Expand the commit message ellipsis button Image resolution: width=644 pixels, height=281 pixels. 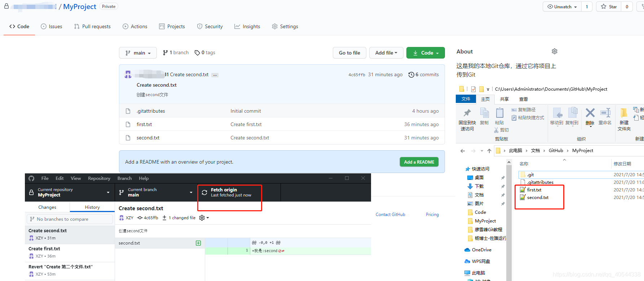coord(215,75)
